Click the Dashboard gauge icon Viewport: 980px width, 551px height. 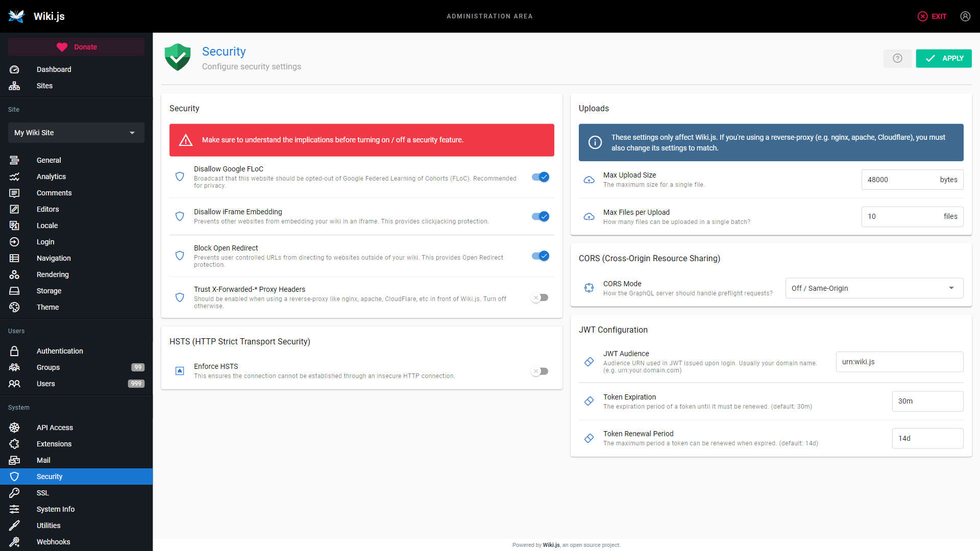14,69
